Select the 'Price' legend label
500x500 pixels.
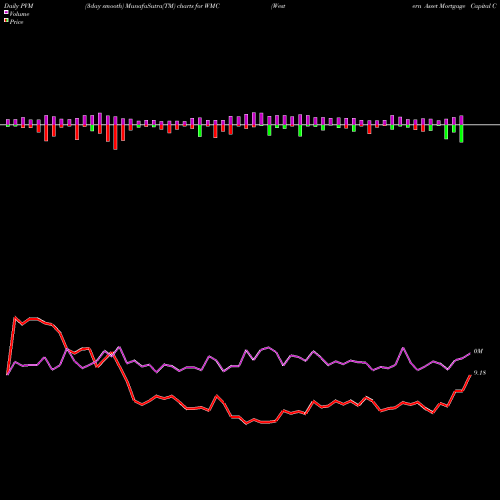pyautogui.click(x=16, y=22)
